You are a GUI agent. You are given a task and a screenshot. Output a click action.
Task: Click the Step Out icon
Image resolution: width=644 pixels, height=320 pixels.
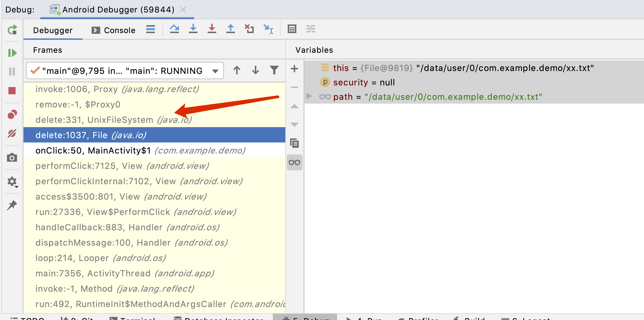(230, 29)
